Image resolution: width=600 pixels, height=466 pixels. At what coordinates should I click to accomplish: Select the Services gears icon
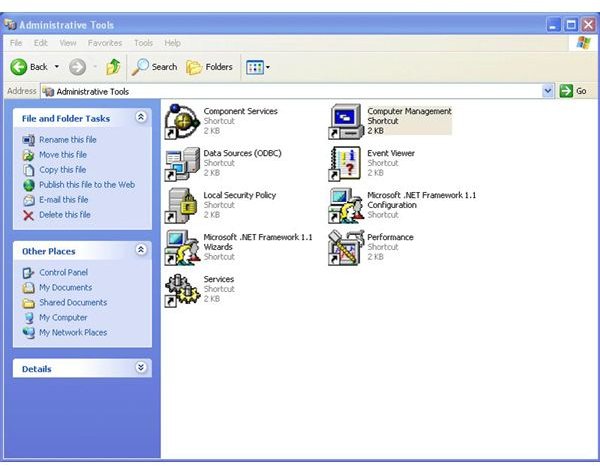(183, 290)
